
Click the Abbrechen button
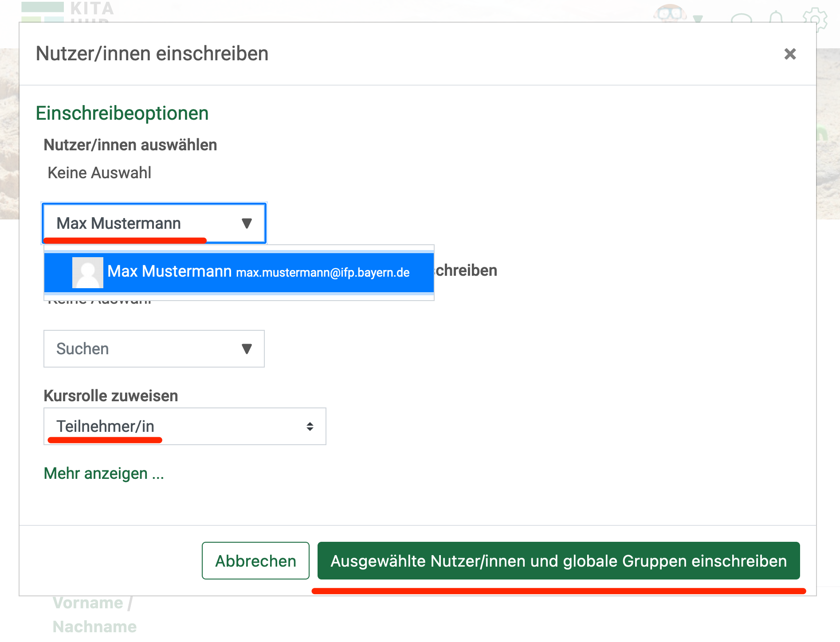255,561
